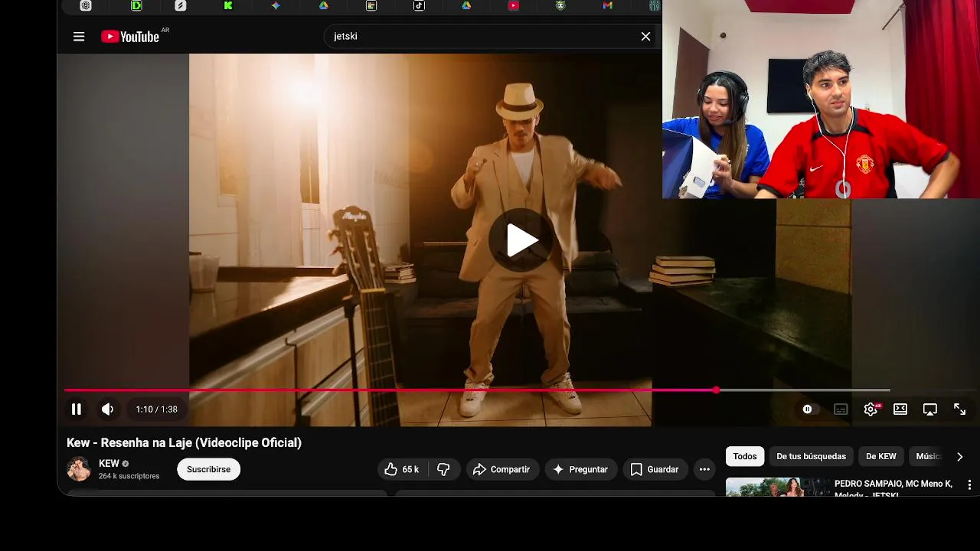Jump to the unplayed end of timeline
Viewport: 980px width, 551px height.
804,390
